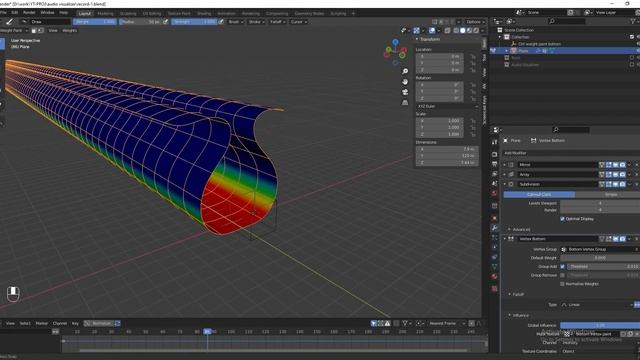Open the Edit menu
This screenshot has width=640, height=360.
[x=14, y=13]
